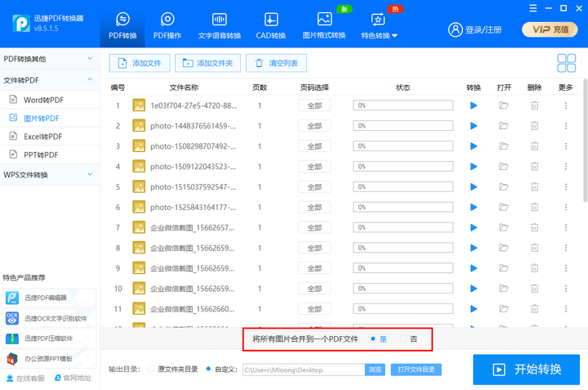Select Word转PDF in sidebar

click(x=50, y=100)
